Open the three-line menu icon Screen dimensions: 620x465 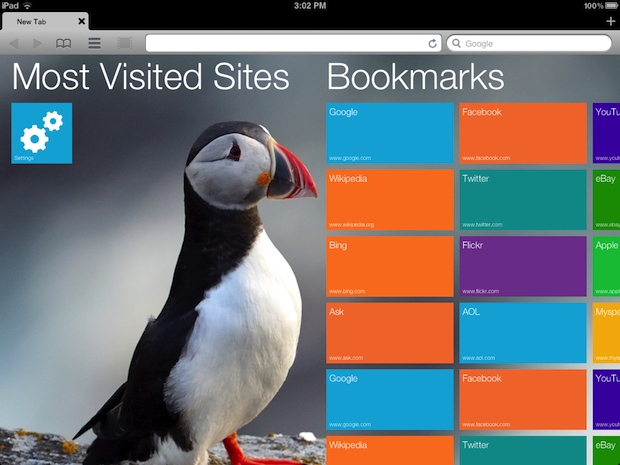[94, 43]
